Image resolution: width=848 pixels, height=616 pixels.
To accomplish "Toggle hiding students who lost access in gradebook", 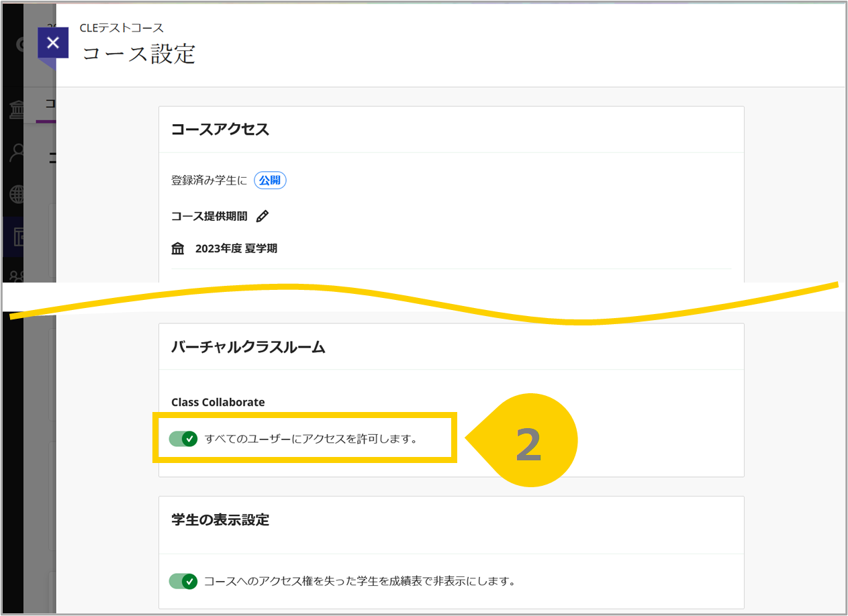I will coord(183,581).
